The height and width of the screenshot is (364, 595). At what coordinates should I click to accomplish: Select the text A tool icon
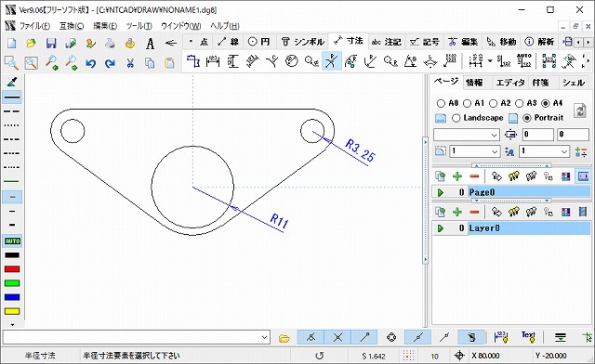click(150, 44)
